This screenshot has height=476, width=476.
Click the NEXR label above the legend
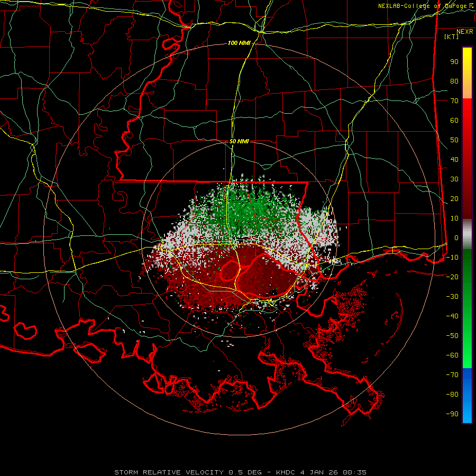465,32
